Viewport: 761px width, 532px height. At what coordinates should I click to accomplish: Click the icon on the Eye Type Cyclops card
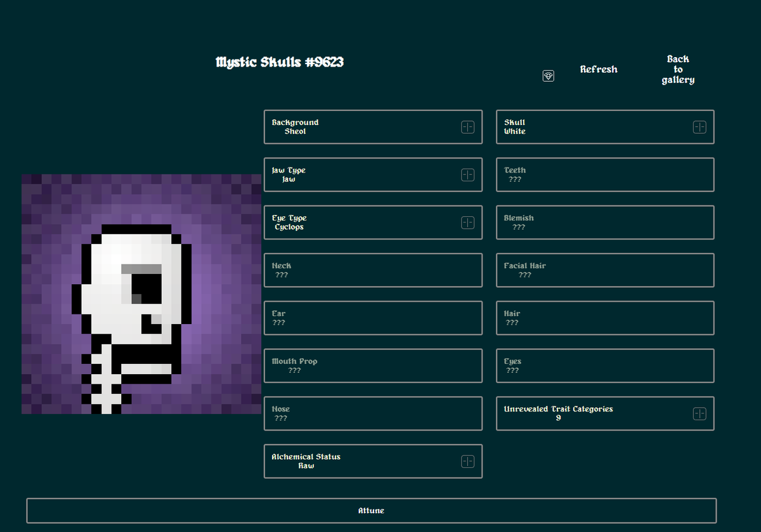[x=468, y=223]
